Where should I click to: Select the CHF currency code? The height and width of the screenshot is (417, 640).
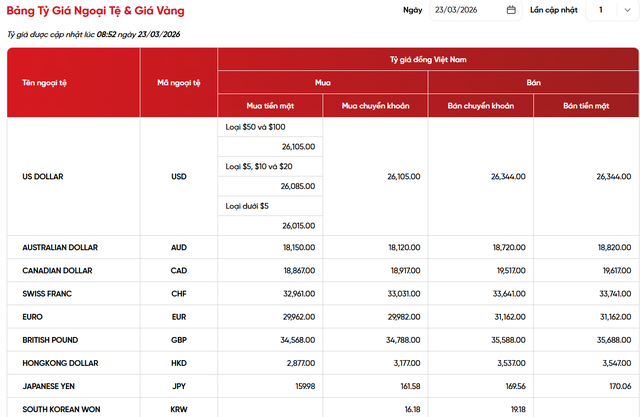pyautogui.click(x=179, y=294)
